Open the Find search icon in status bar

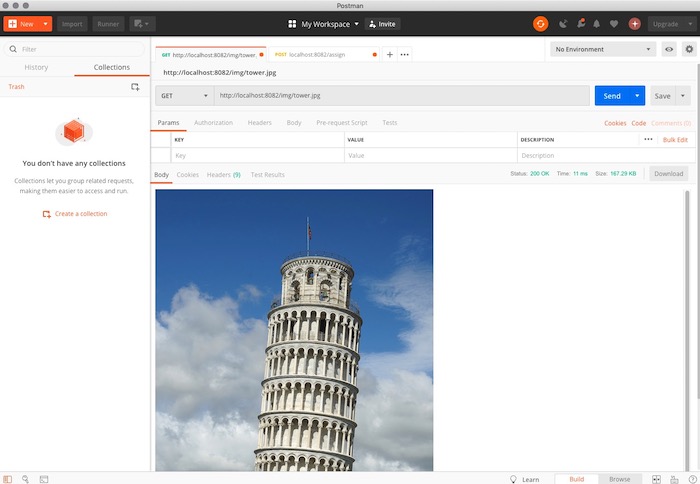pos(25,479)
